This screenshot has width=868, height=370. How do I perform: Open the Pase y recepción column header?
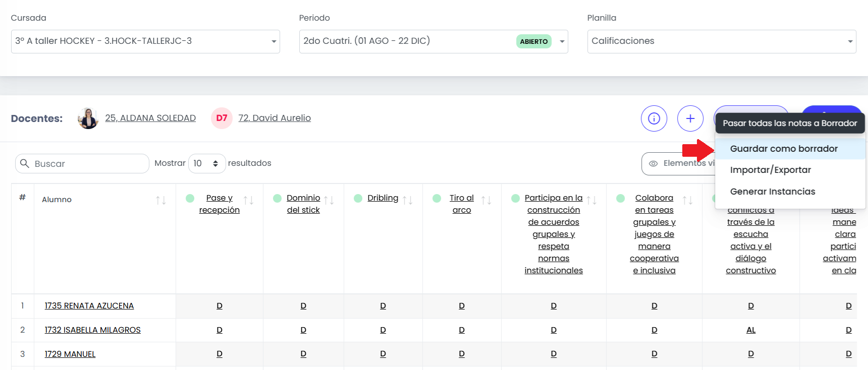click(220, 204)
